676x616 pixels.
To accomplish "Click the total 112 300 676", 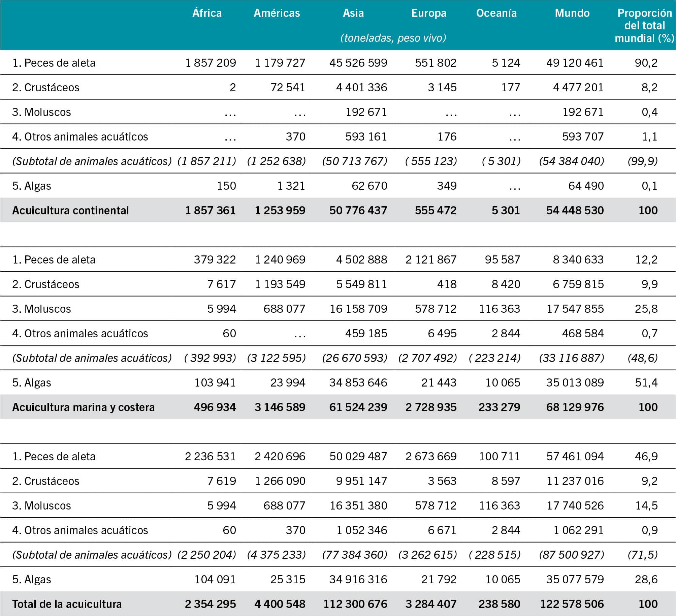I will (355, 604).
